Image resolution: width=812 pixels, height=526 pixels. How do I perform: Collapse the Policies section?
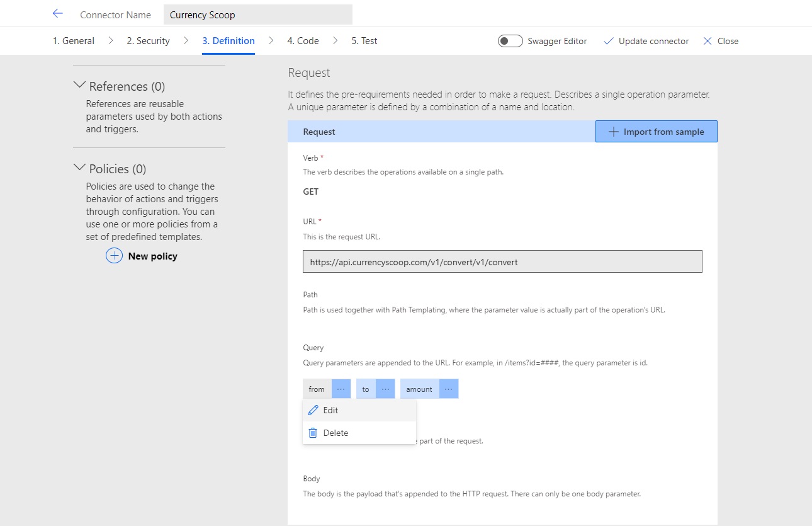[x=80, y=167]
